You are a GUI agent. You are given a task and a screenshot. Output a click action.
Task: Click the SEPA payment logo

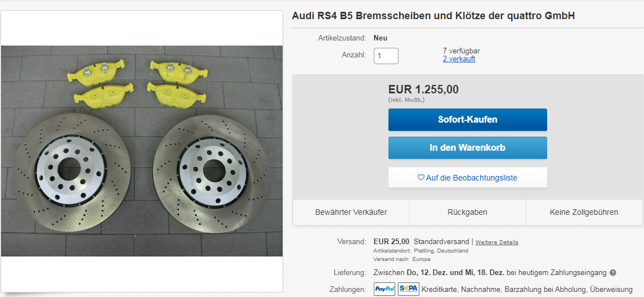point(408,289)
